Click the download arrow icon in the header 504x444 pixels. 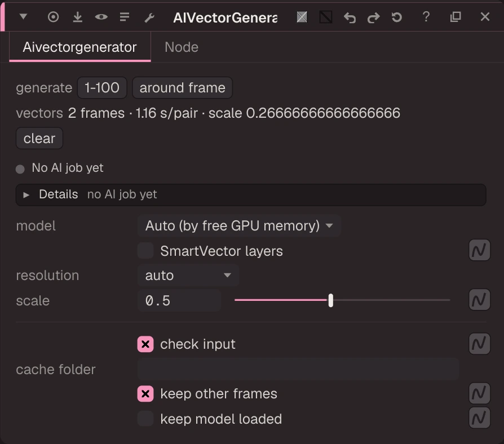pyautogui.click(x=77, y=17)
